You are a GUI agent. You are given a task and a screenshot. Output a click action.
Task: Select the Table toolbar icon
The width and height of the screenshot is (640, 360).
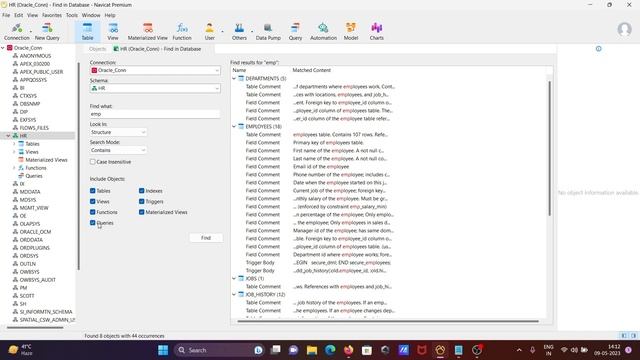(87, 31)
